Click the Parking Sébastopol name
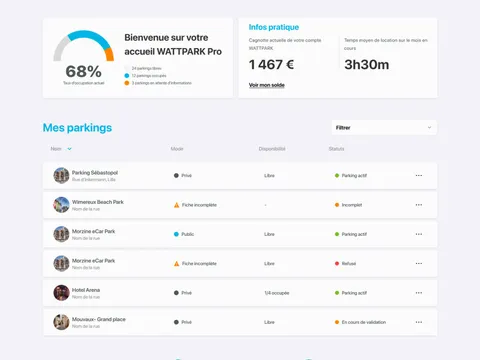This screenshot has height=360, width=480. (95, 173)
